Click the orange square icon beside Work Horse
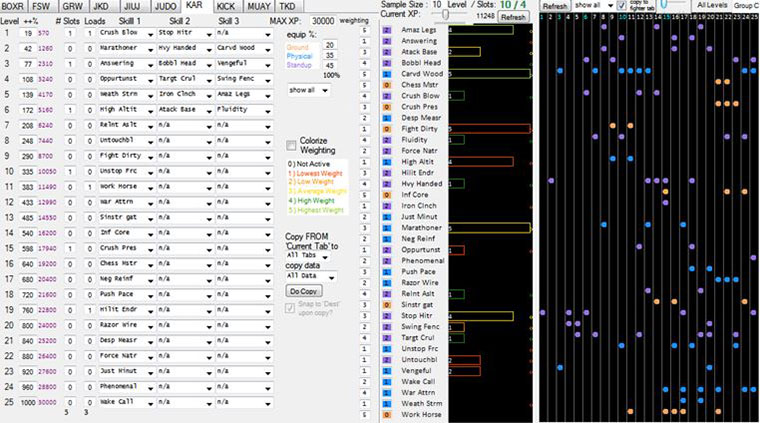The image size is (760, 423). click(x=387, y=415)
